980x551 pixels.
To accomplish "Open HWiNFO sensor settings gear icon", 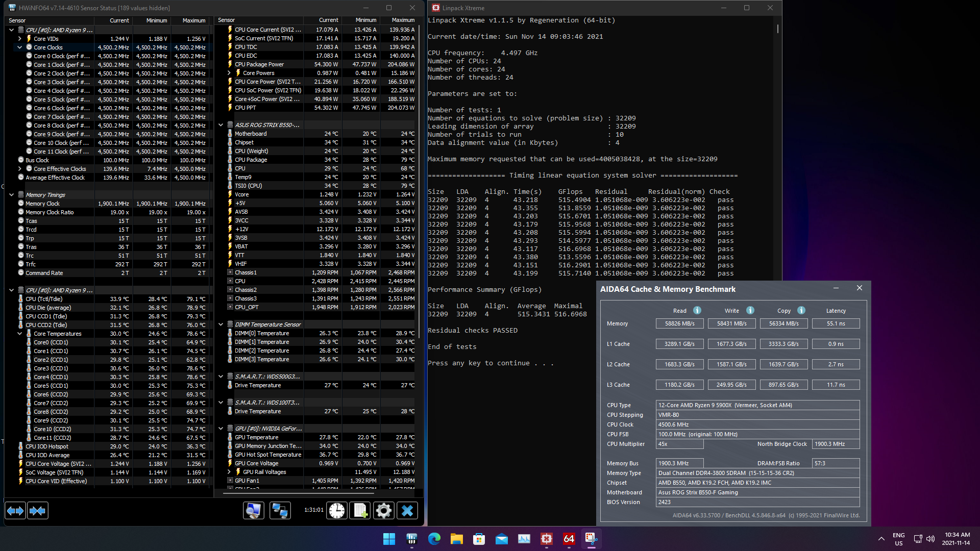I will [x=384, y=511].
